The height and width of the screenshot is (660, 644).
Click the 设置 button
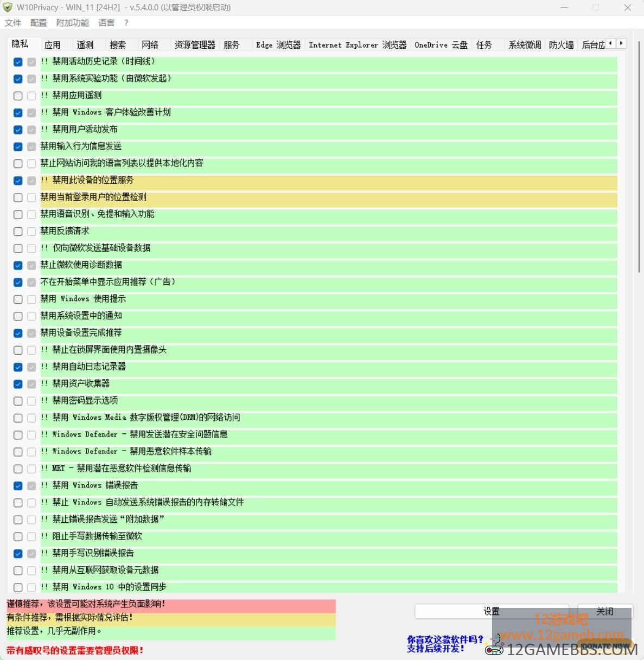coord(492,611)
